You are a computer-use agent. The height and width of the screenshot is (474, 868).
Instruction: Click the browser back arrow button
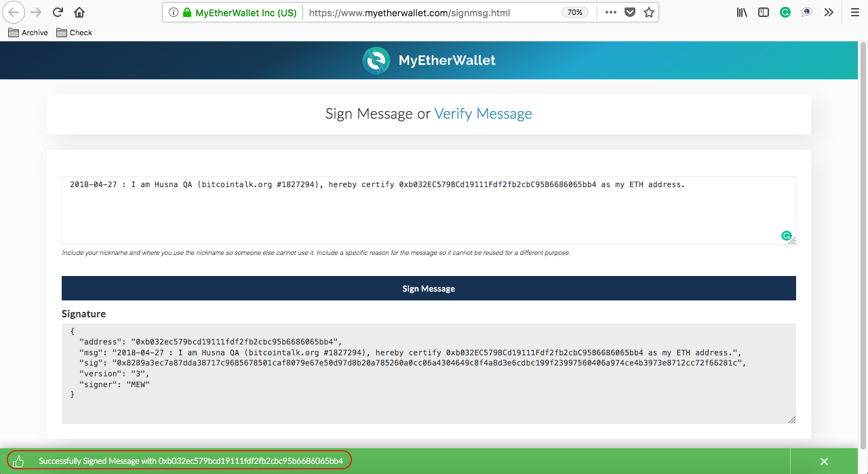pyautogui.click(x=14, y=12)
